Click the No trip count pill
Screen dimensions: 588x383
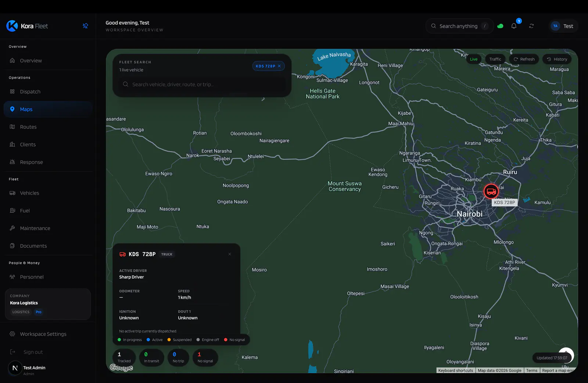(178, 358)
